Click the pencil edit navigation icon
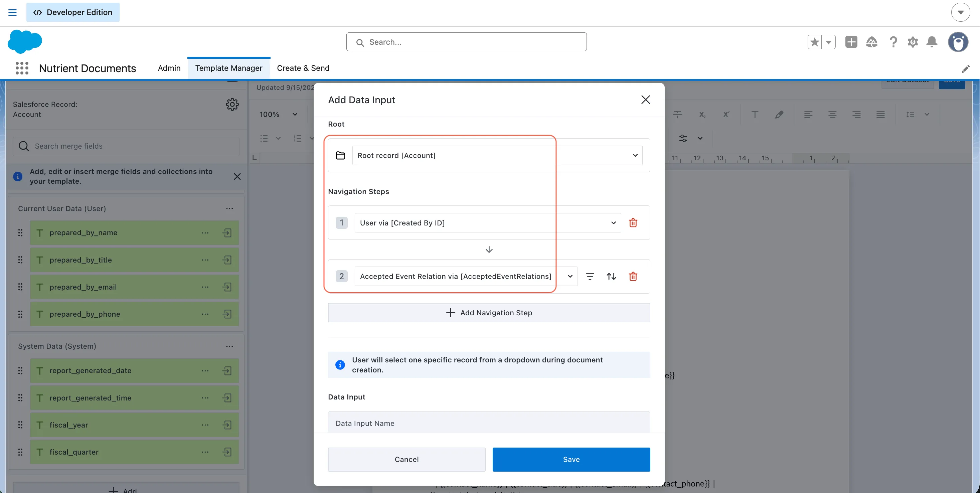Screen dimensions: 980x493 click(x=966, y=69)
